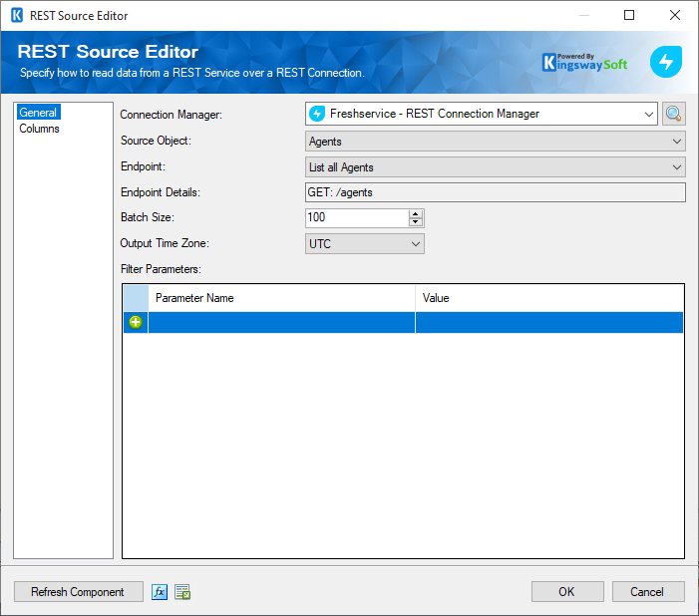Open the connection manager search icon
This screenshot has height=616, width=699.
click(x=673, y=114)
